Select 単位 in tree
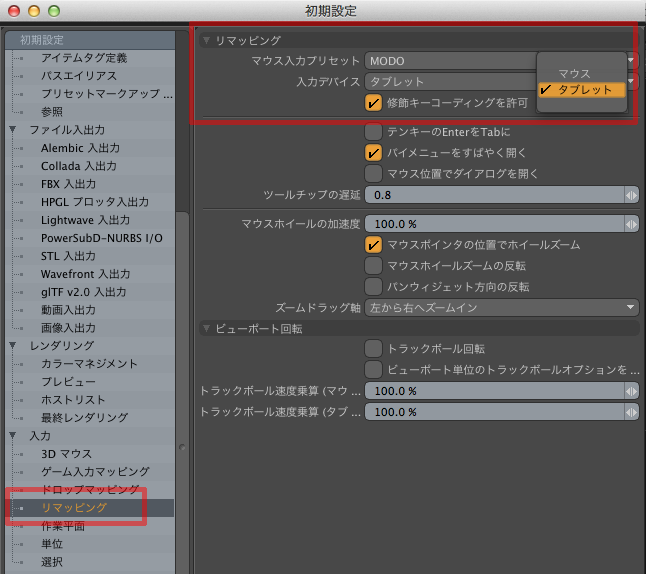 (52, 544)
